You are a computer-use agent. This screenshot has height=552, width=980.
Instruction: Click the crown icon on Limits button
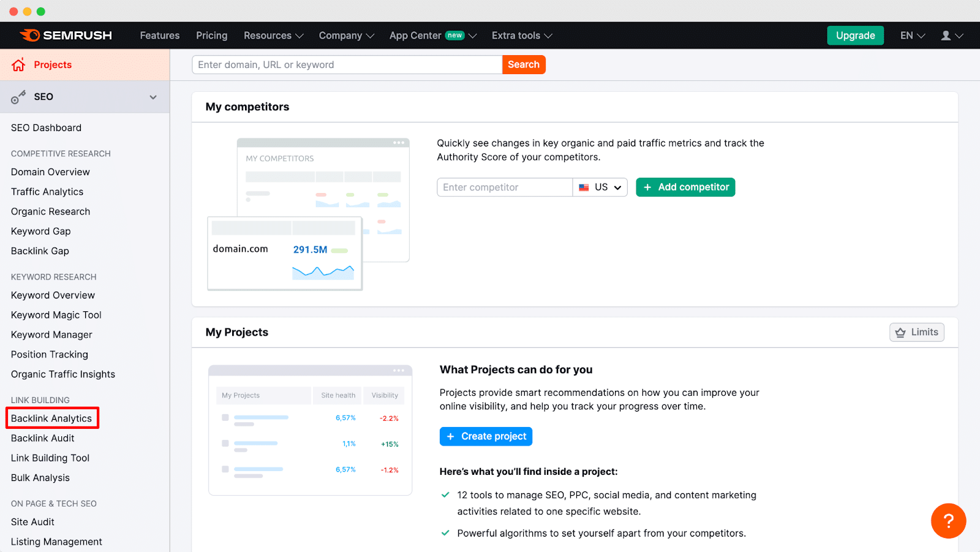click(899, 332)
